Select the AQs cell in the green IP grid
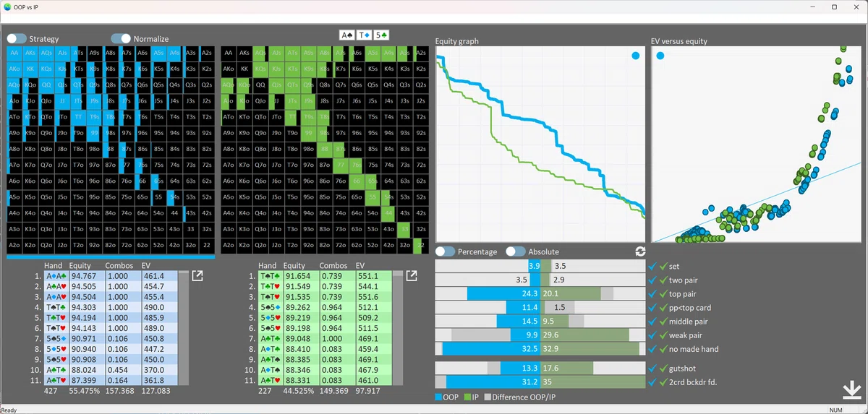The height and width of the screenshot is (414, 868). tap(260, 53)
